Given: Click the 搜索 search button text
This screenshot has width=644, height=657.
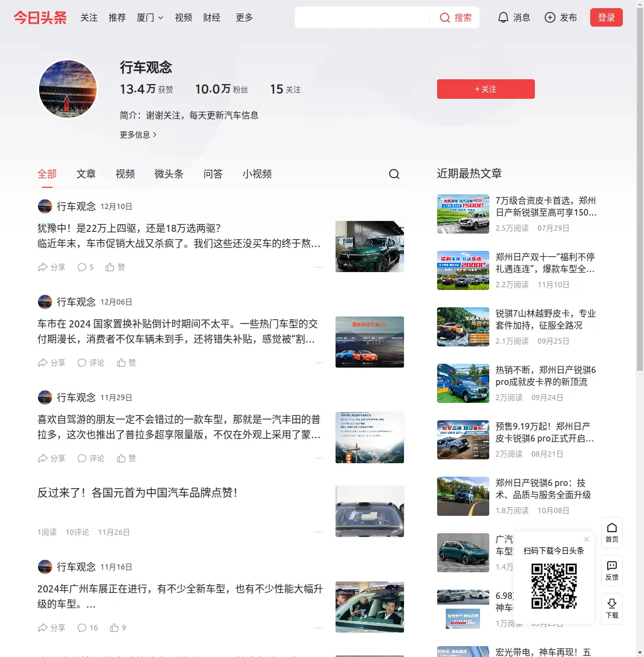Looking at the screenshot, I should (x=463, y=18).
